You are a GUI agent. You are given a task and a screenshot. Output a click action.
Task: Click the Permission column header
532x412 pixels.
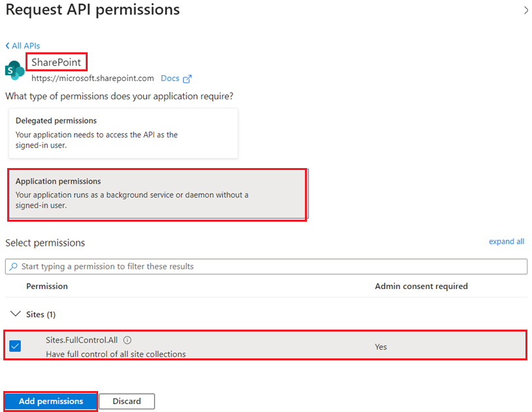click(x=47, y=286)
